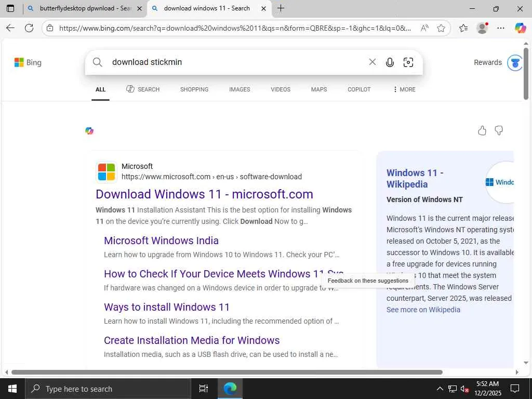The image size is (532, 399).
Task: Click the Windows logo thumbnail in Wikipedia card
Action: click(x=500, y=182)
